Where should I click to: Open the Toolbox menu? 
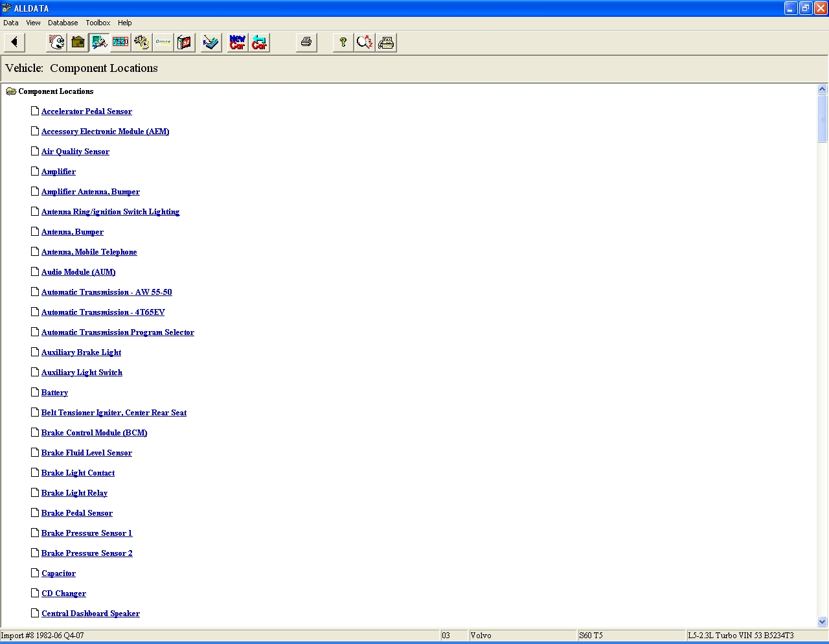tap(98, 23)
